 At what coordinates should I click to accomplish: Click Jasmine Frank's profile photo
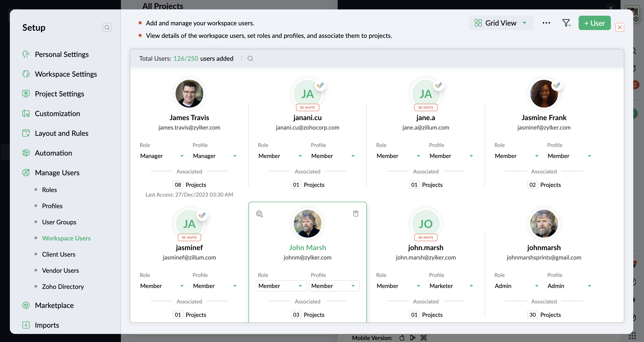pos(543,94)
